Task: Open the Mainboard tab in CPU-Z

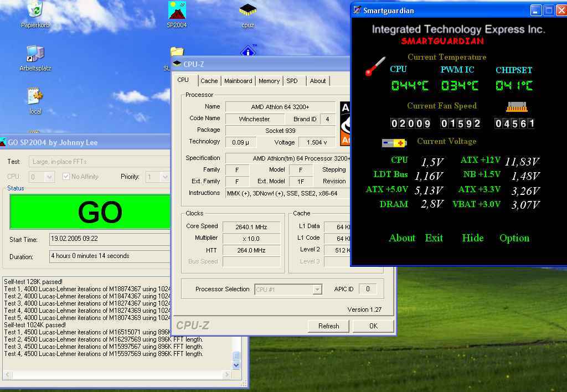Action: pyautogui.click(x=238, y=81)
